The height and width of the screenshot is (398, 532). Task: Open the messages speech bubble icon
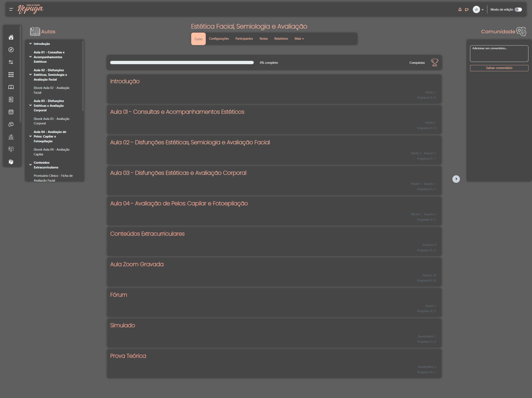click(x=467, y=10)
